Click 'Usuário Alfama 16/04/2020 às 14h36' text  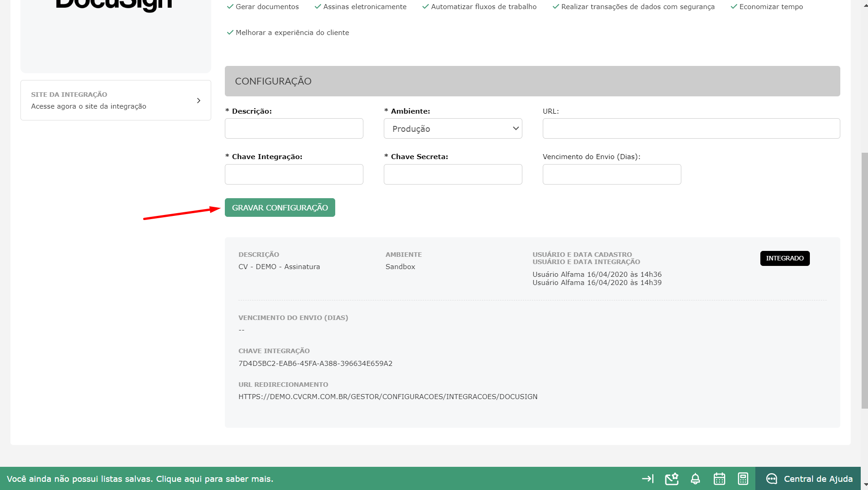tap(597, 275)
